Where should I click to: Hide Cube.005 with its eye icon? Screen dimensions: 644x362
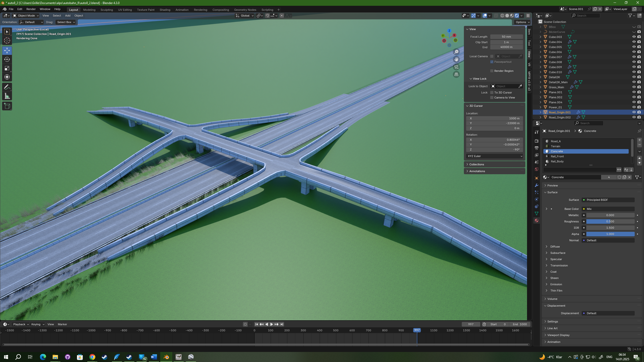pos(634,47)
